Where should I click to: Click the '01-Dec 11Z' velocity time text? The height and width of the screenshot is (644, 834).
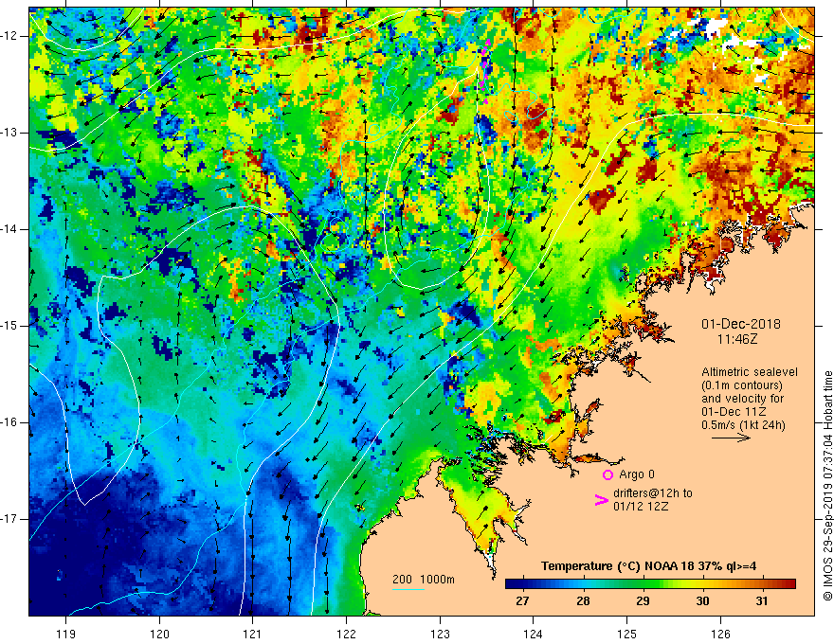(735, 412)
